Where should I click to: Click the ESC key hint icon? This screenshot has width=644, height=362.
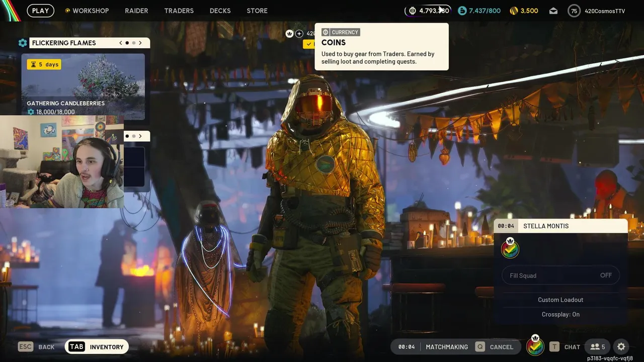pyautogui.click(x=26, y=347)
